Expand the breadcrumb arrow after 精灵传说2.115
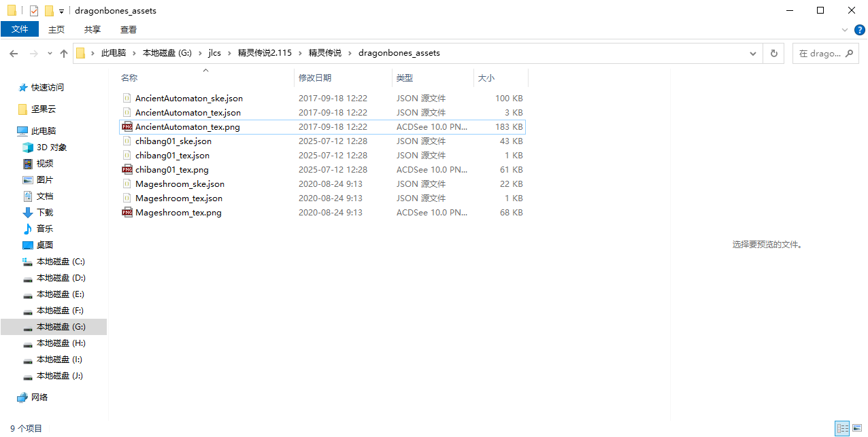This screenshot has height=437, width=868. (x=301, y=53)
